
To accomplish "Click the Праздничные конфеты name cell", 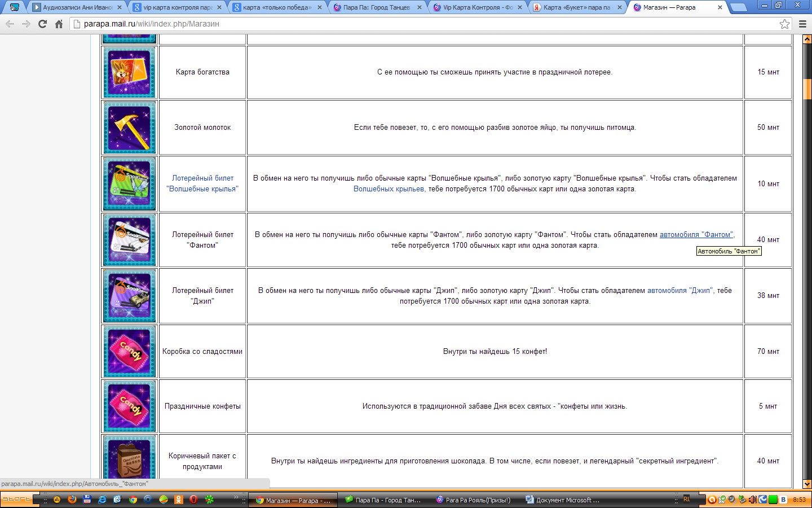I will tap(202, 406).
